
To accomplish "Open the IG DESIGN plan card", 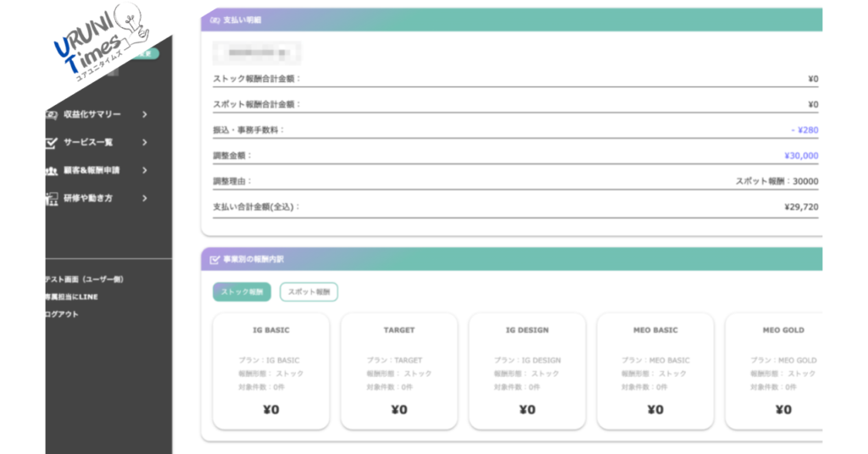I will (526, 371).
